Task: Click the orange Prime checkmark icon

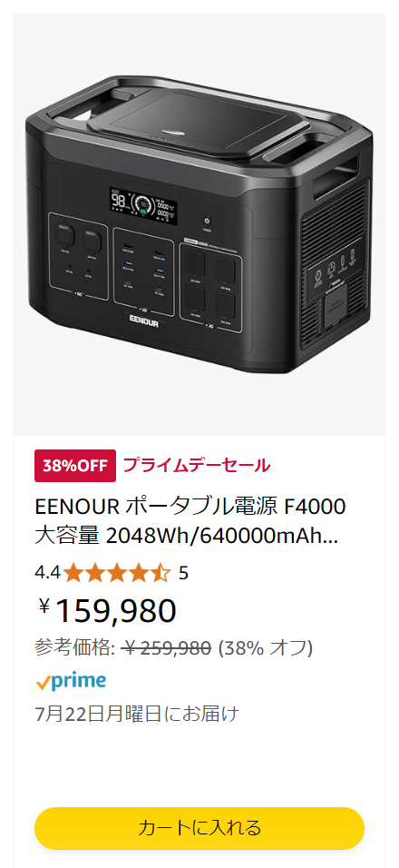Action: (x=43, y=684)
